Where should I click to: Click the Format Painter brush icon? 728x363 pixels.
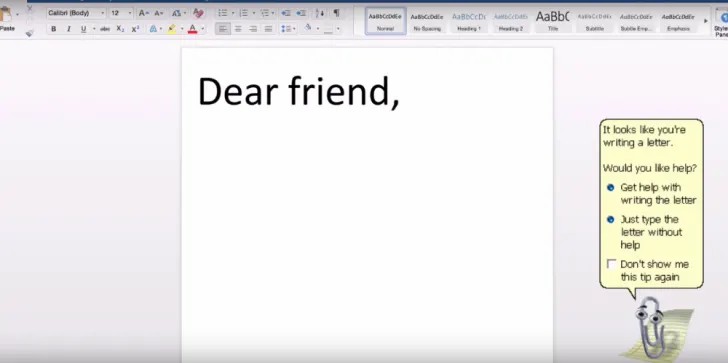pos(30,33)
